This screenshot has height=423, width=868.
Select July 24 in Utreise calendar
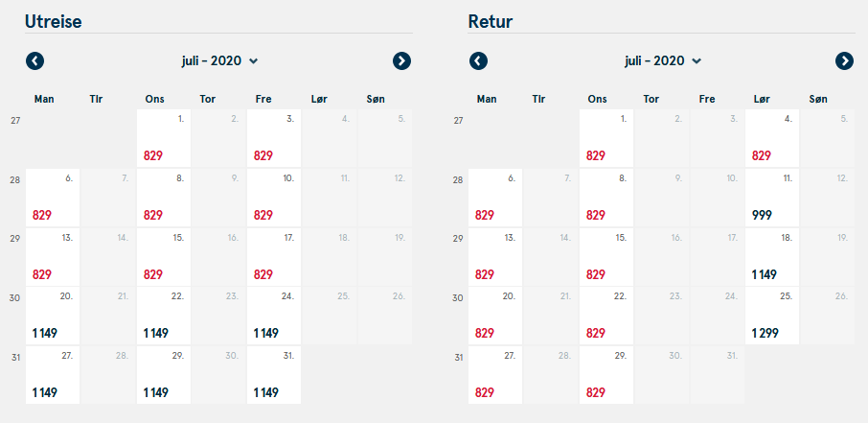pos(274,316)
